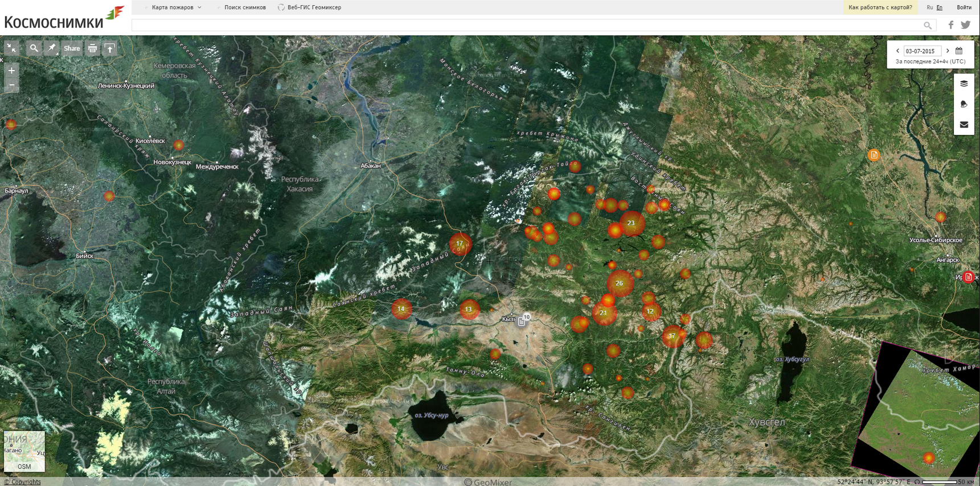Open the bell notifications icon

(x=963, y=104)
